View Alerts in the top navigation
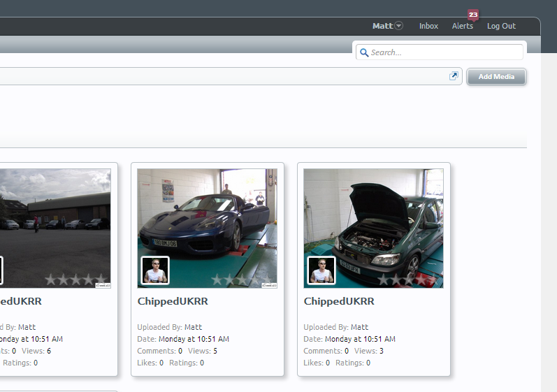Screen dimensions: 557x392 462,26
